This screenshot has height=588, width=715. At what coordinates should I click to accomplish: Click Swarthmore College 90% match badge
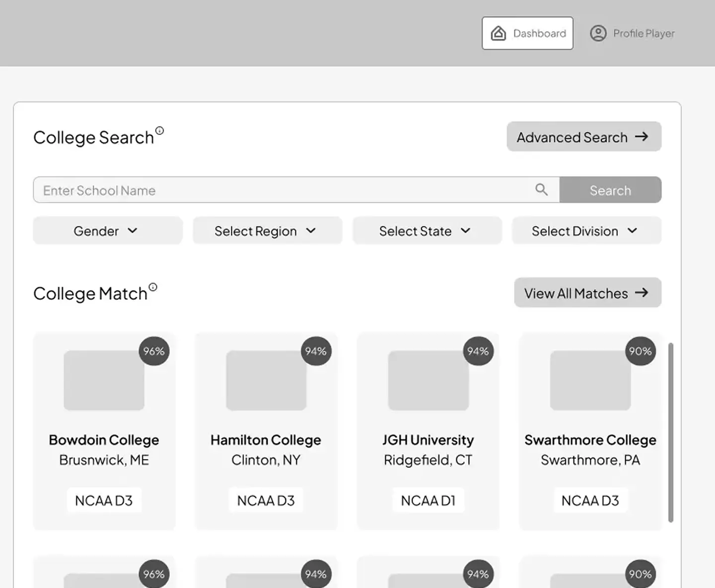tap(641, 351)
